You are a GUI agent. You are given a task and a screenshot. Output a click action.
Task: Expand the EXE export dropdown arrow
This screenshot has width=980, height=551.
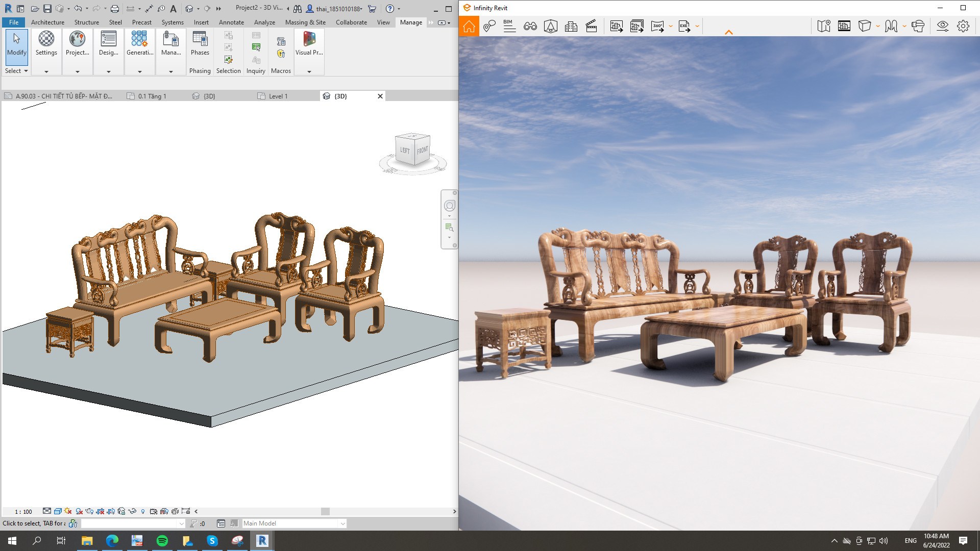(697, 27)
